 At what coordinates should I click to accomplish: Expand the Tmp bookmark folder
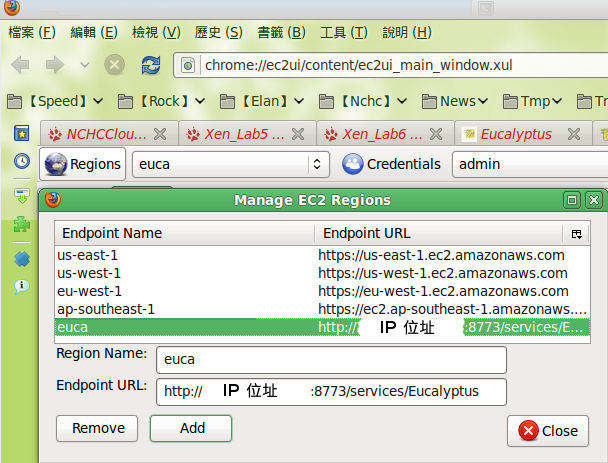pos(532,101)
